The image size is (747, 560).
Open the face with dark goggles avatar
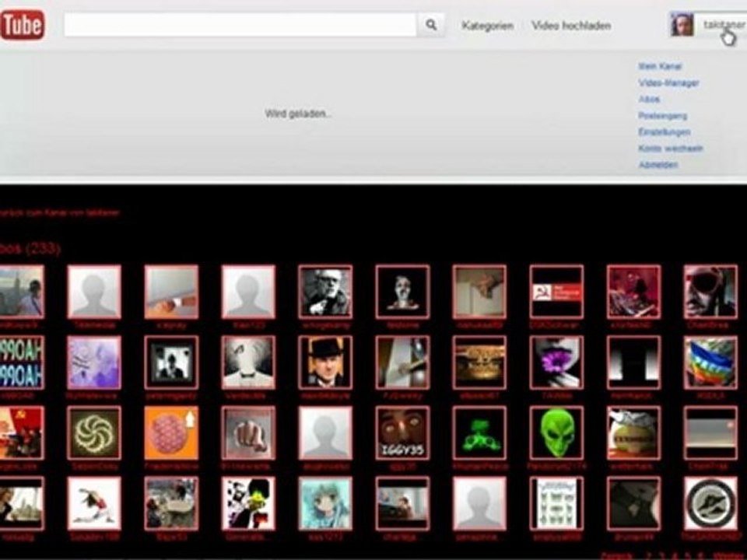pos(710,292)
